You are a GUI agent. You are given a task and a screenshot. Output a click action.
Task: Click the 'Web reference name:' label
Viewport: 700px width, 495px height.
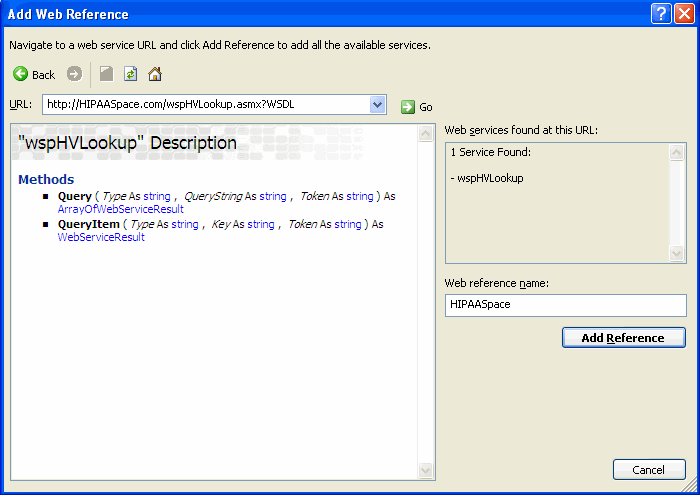pyautogui.click(x=496, y=283)
